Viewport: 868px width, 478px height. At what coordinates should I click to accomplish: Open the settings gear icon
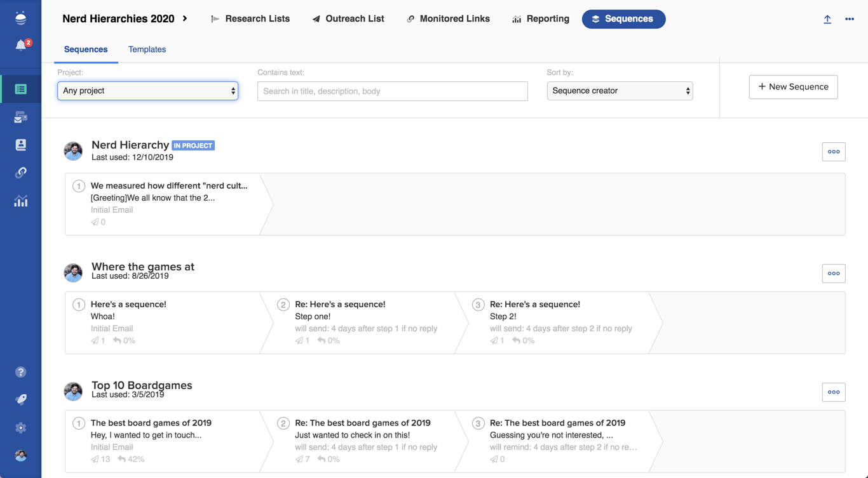[x=20, y=428]
